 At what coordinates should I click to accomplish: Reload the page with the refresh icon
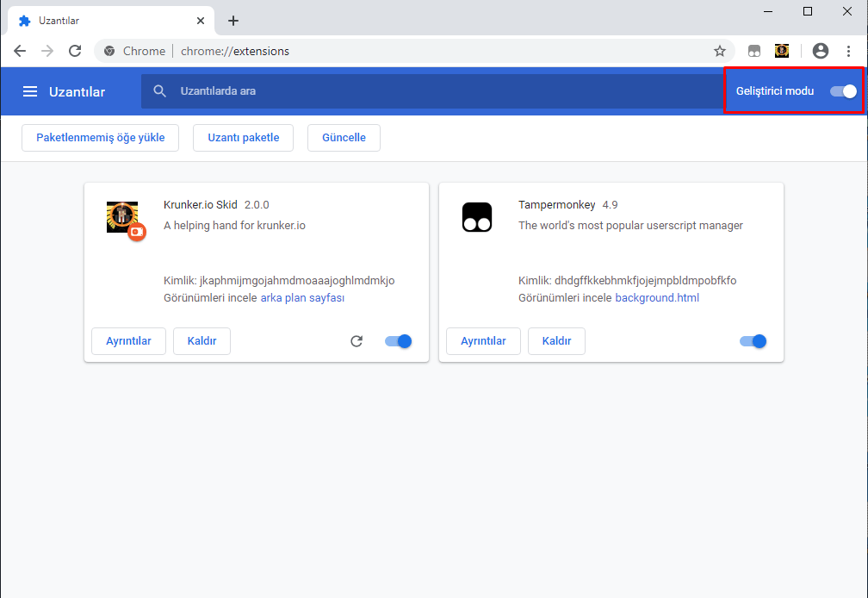(75, 51)
